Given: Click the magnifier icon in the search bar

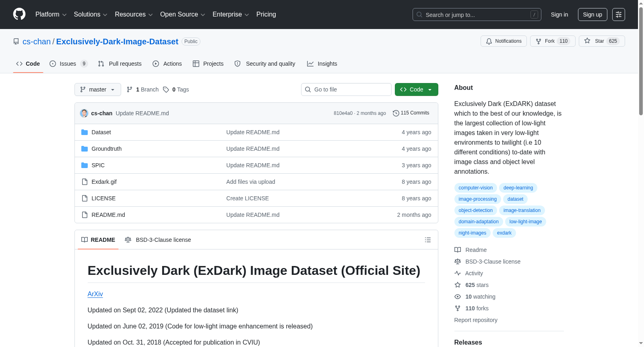Looking at the screenshot, I should (x=419, y=15).
